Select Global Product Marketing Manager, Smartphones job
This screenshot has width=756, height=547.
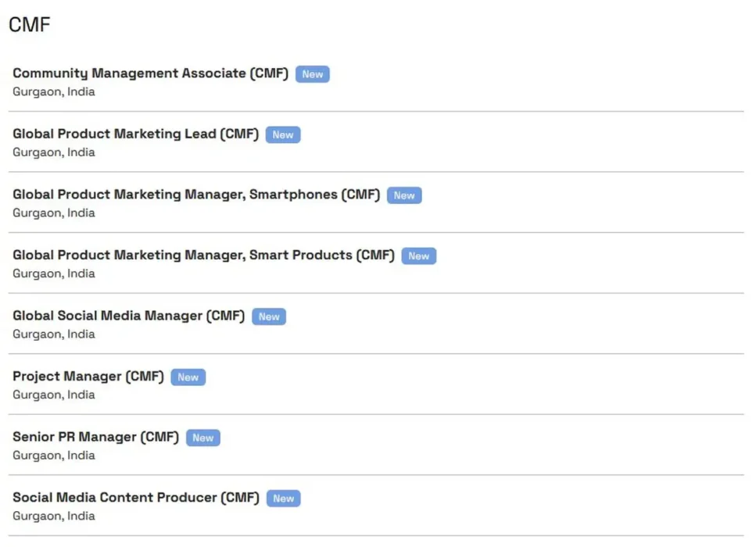tap(196, 195)
